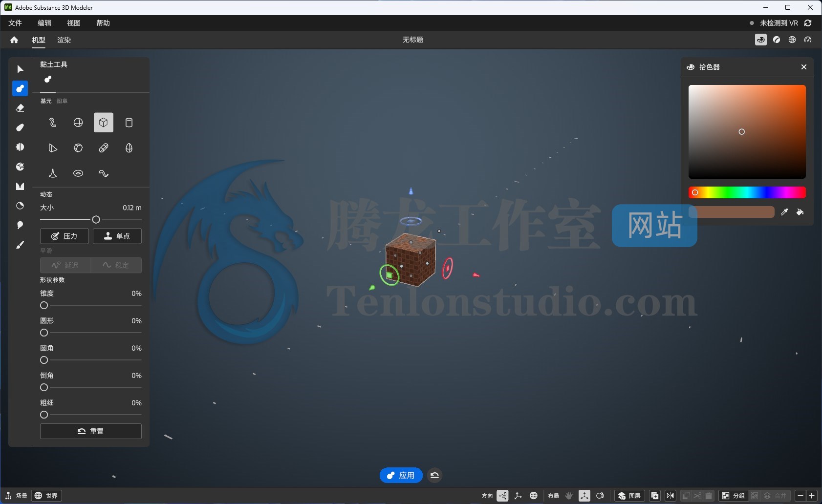Switch to the 图章 tab

click(62, 101)
